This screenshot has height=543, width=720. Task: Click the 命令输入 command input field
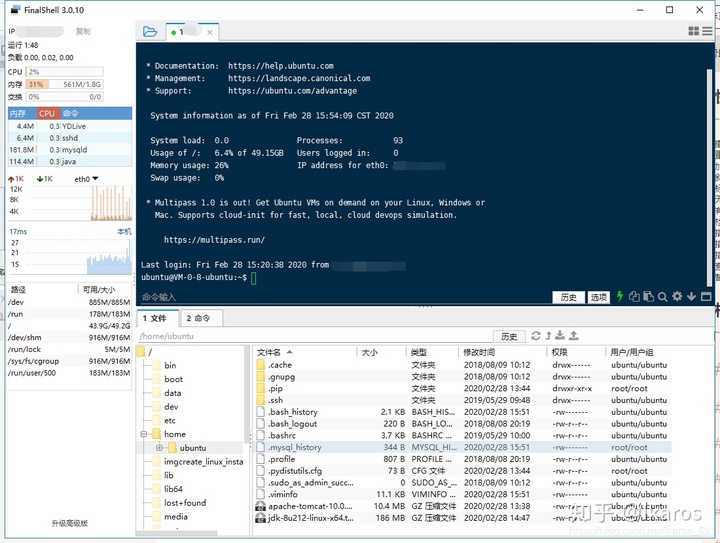344,297
